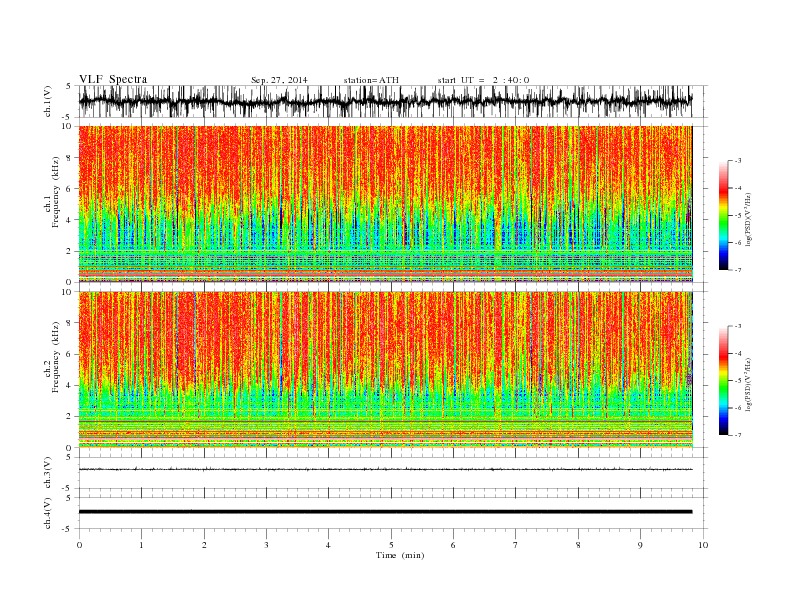Click the time axis tick label "0"
792x612 pixels.
pos(79,545)
